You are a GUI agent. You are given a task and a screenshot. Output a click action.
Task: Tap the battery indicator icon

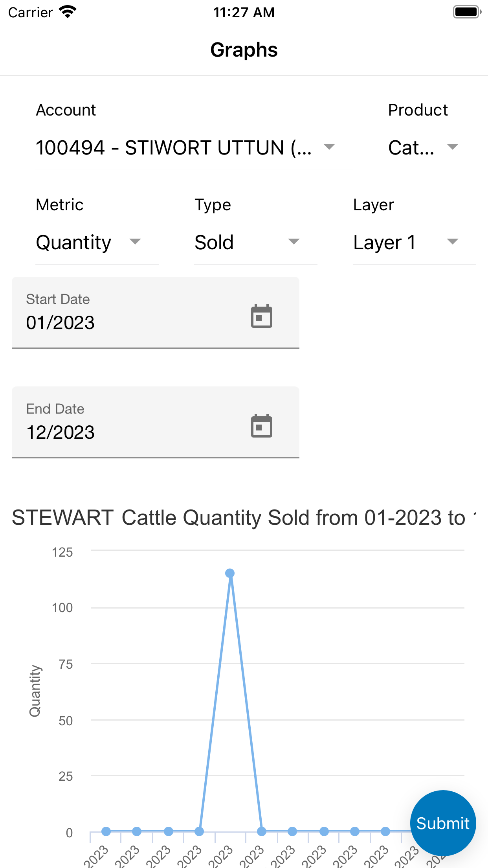467,12
